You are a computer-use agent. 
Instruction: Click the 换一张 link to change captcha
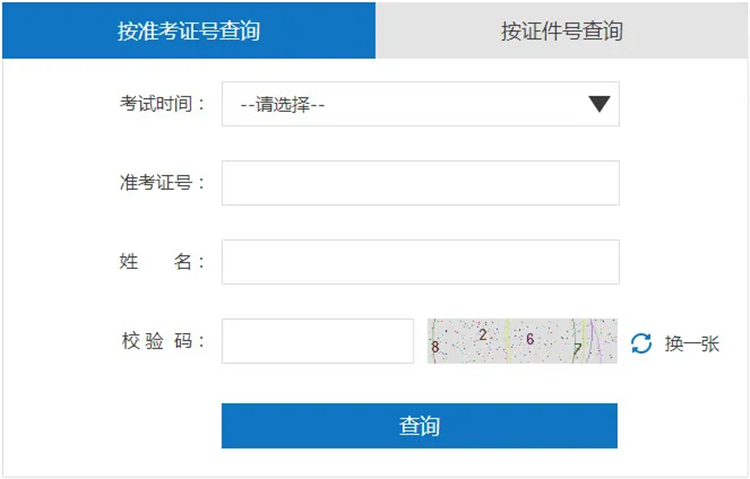692,344
